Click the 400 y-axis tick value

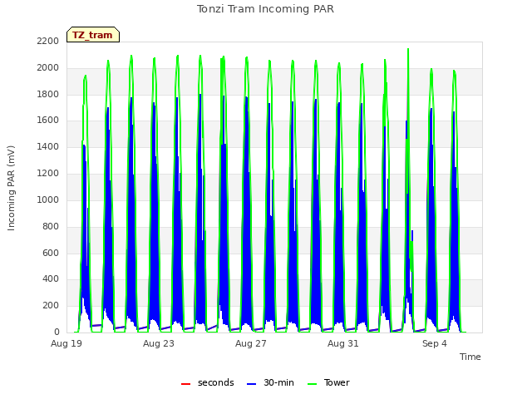point(51,279)
